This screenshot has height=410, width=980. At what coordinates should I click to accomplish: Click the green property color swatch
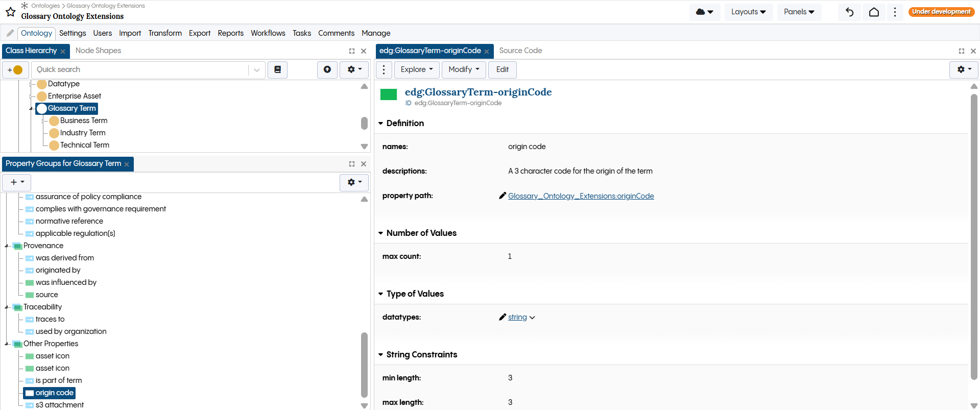389,94
